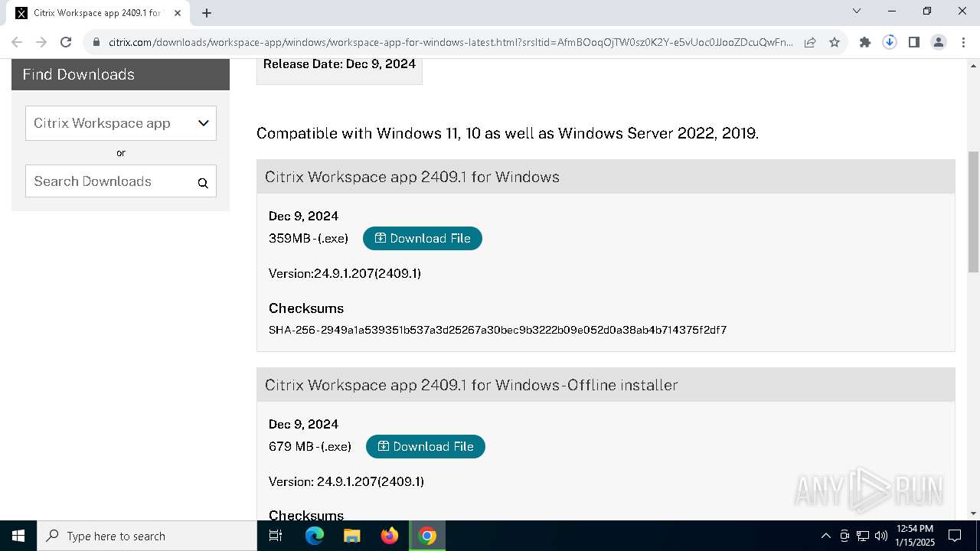This screenshot has width=980, height=551.
Task: Expand the tab search chevron
Action: click(x=857, y=11)
